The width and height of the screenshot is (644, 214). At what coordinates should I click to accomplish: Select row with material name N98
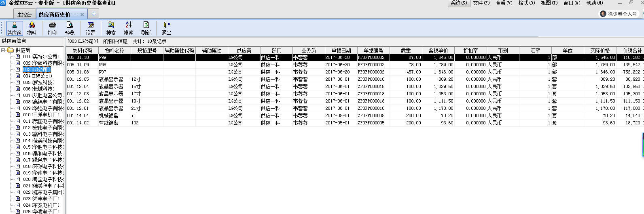[x=355, y=65]
